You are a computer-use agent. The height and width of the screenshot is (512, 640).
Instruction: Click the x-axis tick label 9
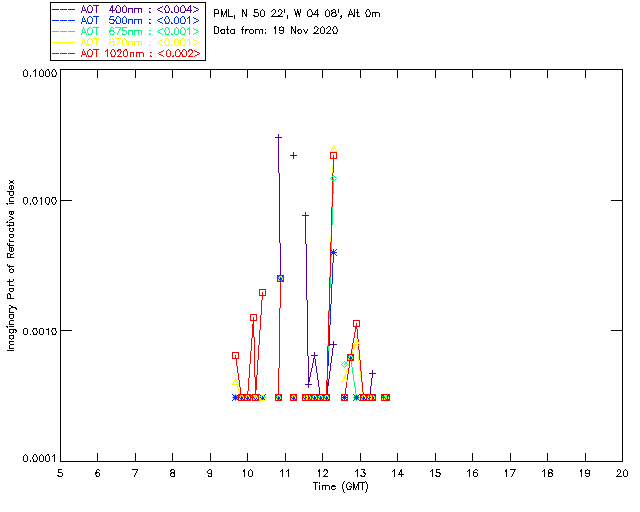tap(210, 473)
